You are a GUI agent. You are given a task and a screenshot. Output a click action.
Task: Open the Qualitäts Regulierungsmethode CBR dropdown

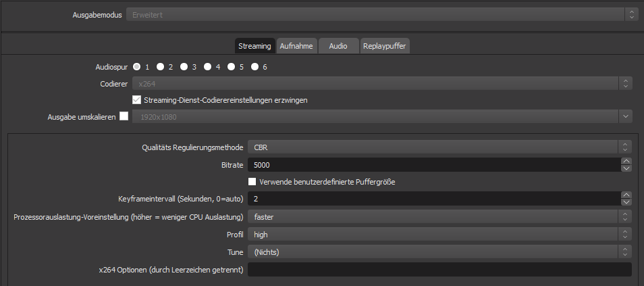pos(439,147)
